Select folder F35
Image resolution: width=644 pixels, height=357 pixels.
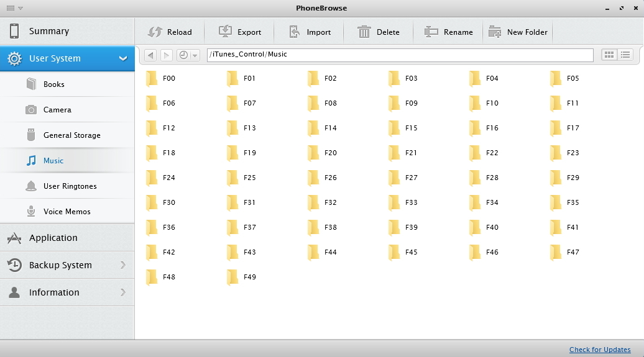tap(564, 202)
